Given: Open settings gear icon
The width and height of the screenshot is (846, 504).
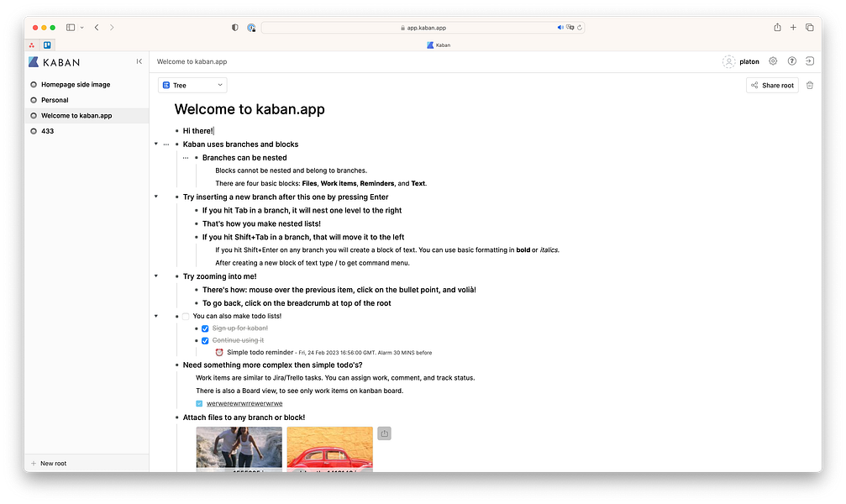Looking at the screenshot, I should 773,61.
